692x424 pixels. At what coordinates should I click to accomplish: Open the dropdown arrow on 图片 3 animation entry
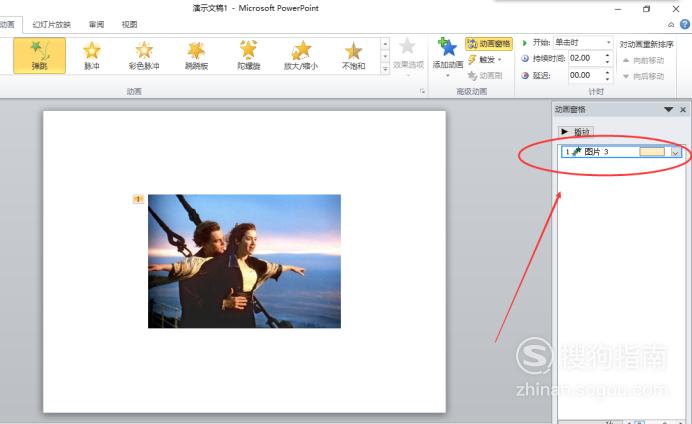(675, 152)
